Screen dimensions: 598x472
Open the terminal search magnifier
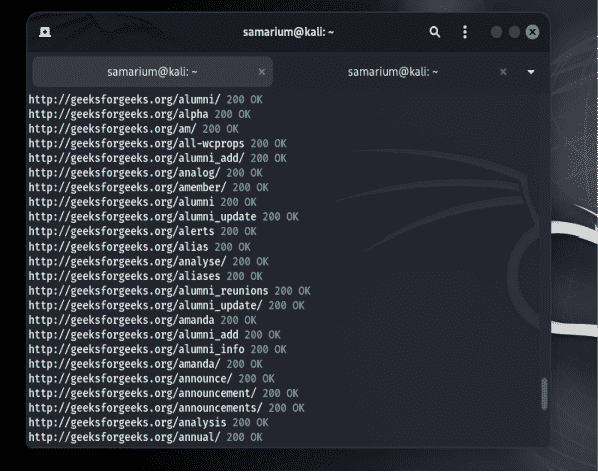(435, 32)
